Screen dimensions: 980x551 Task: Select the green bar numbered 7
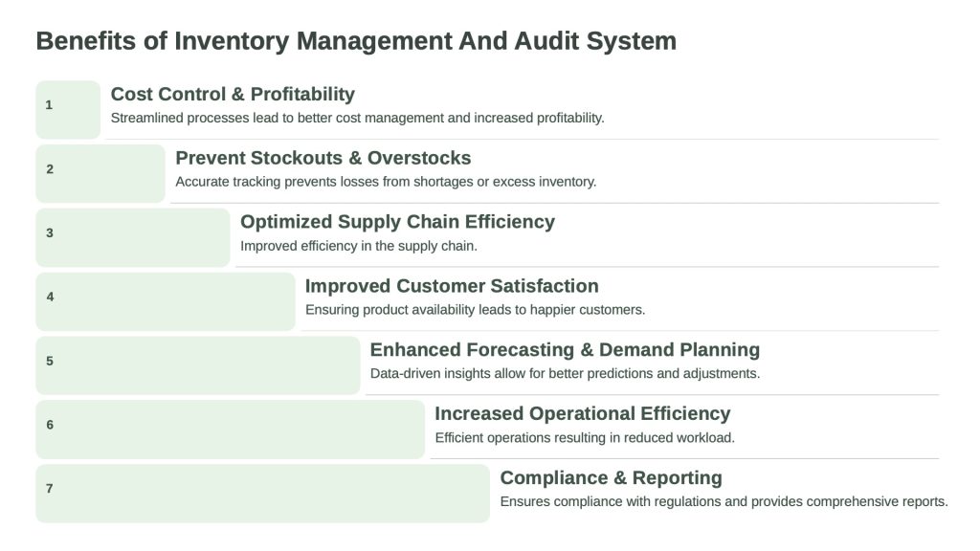(262, 494)
